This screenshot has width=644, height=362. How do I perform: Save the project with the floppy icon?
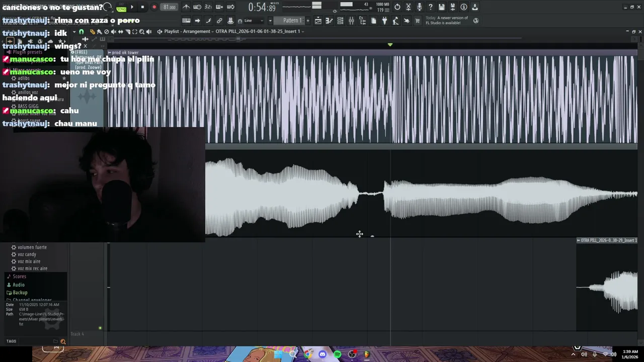coord(441,7)
